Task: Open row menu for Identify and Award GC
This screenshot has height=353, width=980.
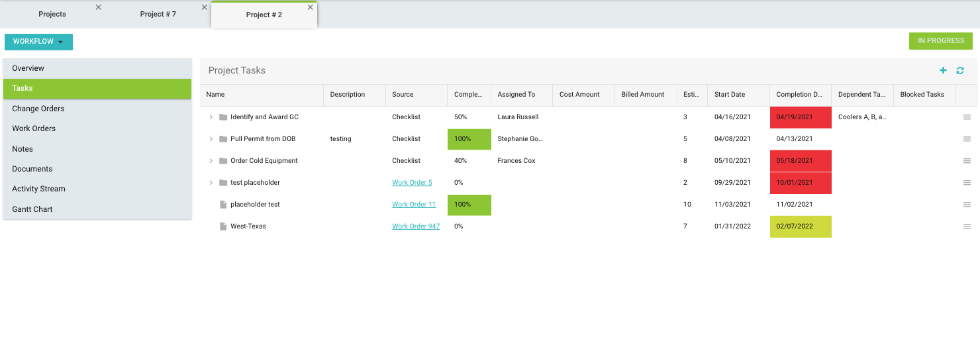Action: click(x=966, y=117)
